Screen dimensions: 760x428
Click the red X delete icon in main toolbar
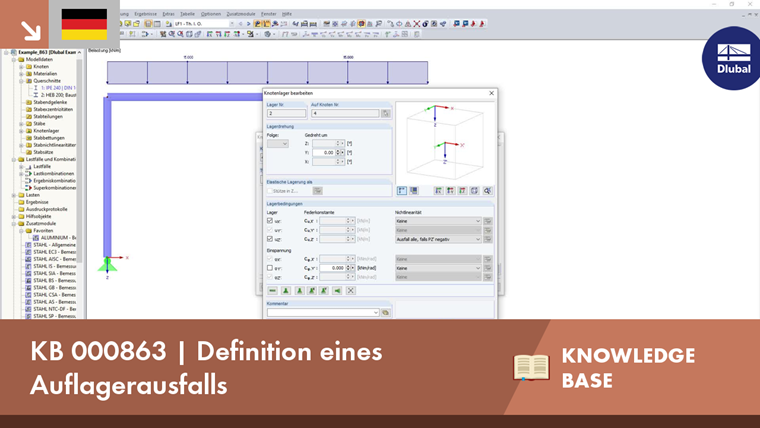[417, 23]
